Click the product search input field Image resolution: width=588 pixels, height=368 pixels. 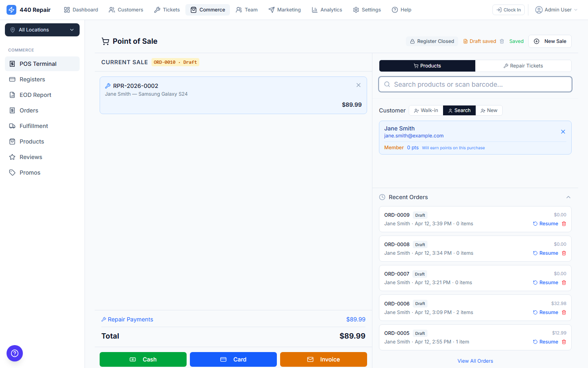(475, 84)
